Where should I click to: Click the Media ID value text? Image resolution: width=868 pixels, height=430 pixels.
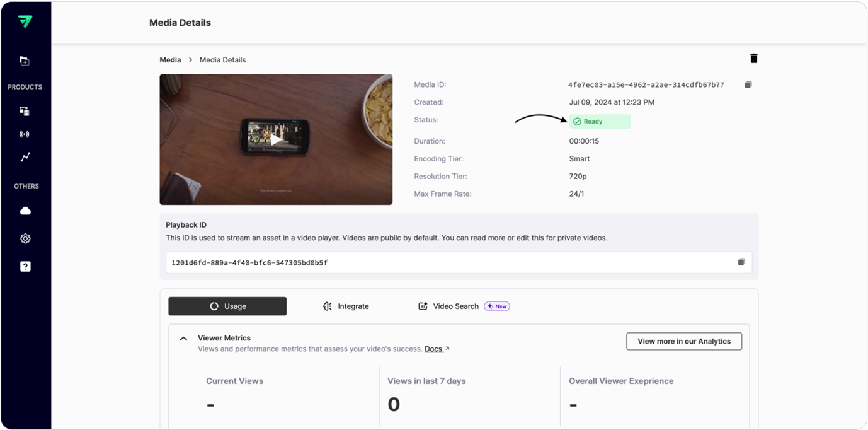click(646, 84)
